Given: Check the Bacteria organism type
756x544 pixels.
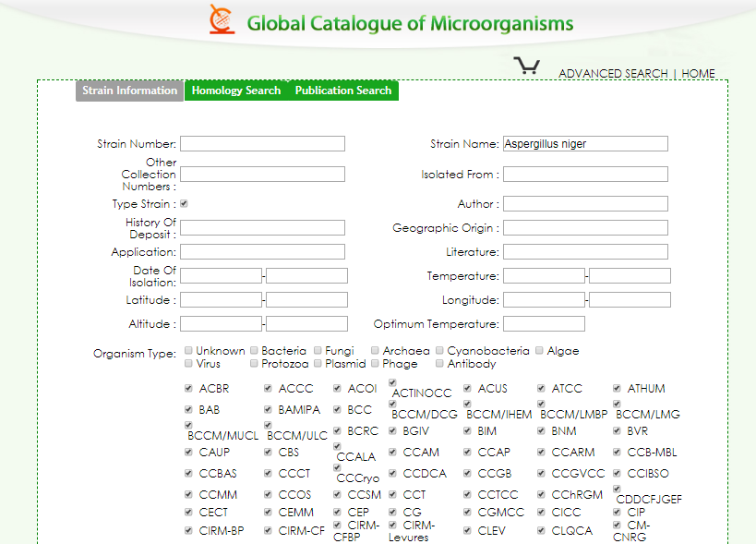Looking at the screenshot, I should 254,350.
